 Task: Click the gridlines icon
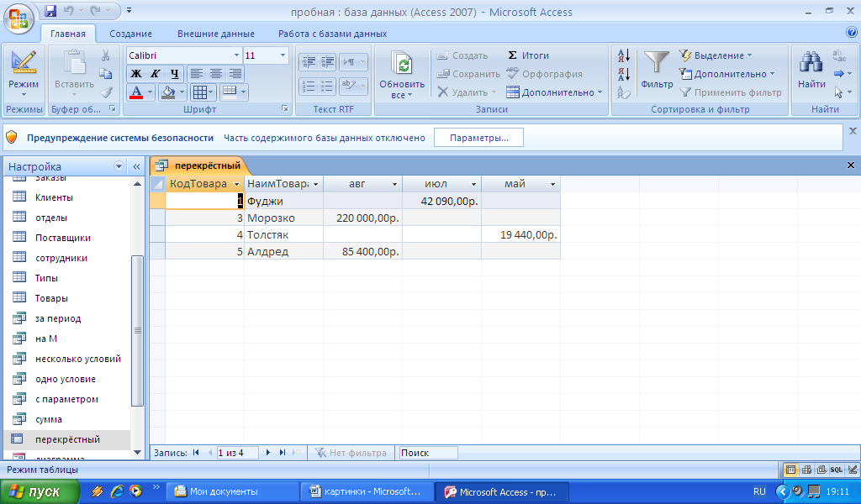pyautogui.click(x=200, y=92)
